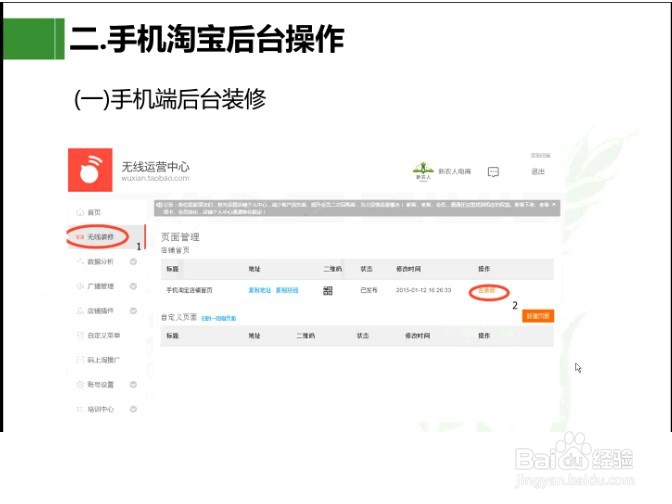Image resolution: width=672 pixels, height=504 pixels.
Task: Click the 2015-01-12 16:26:33 timestamp
Action: 423,290
